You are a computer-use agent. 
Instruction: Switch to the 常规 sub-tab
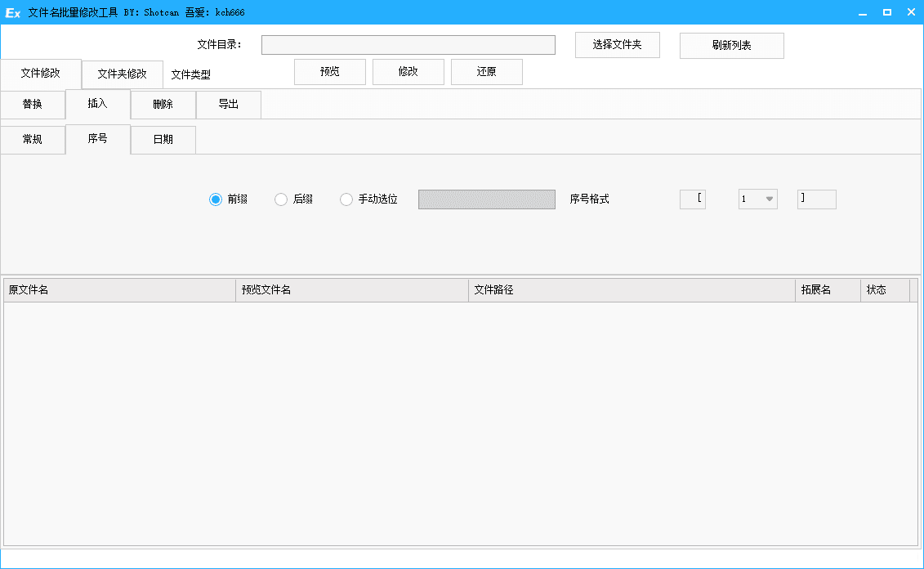coord(33,140)
